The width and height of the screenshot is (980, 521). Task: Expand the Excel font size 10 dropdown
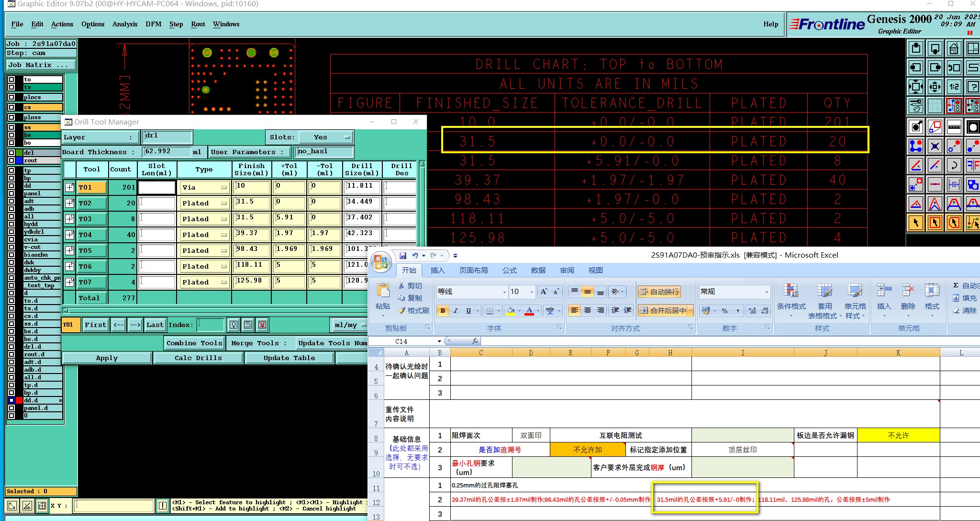click(x=532, y=292)
